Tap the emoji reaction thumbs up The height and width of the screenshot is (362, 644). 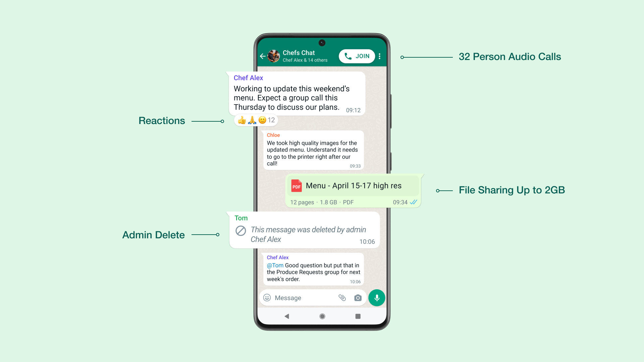pyautogui.click(x=242, y=120)
